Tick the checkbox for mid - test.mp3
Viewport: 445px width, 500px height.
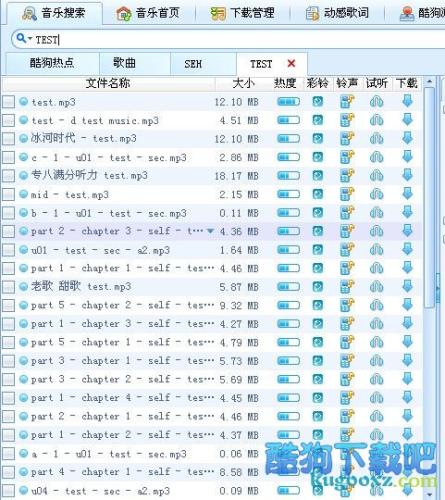[x=8, y=194]
